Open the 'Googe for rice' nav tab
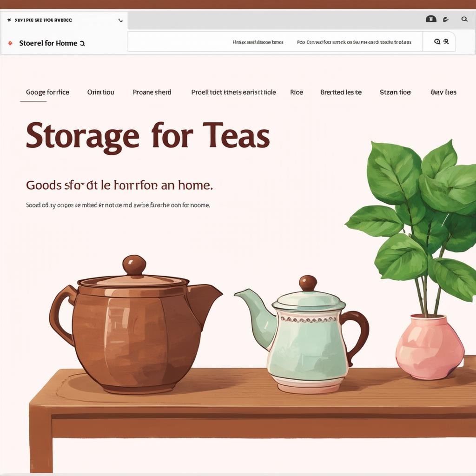476x476 pixels. click(47, 92)
